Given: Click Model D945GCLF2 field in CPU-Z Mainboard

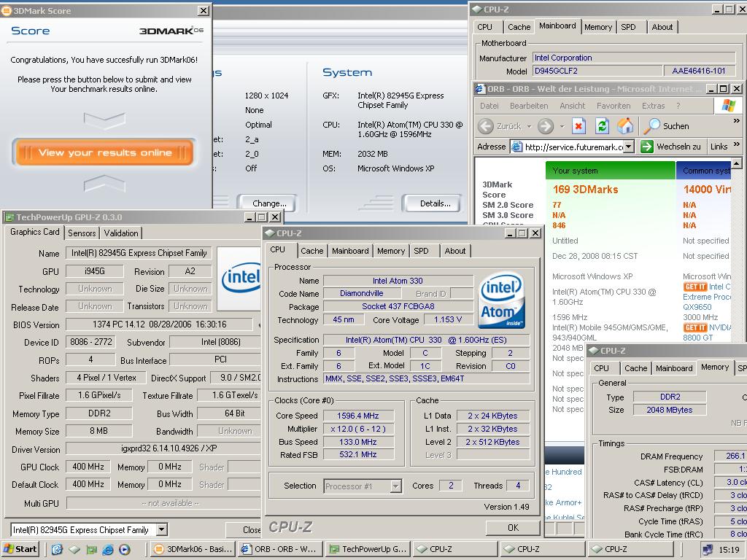Looking at the screenshot, I should click(x=597, y=71).
